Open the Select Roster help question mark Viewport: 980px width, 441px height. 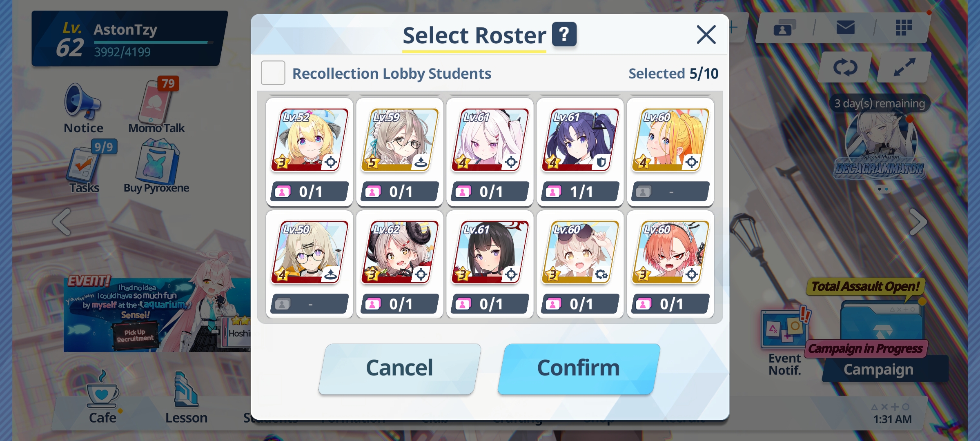564,34
